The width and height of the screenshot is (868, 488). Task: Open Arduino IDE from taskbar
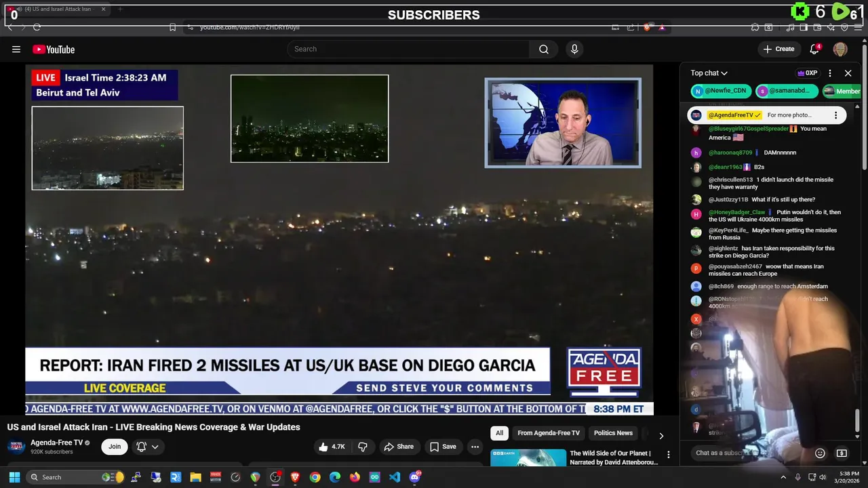(x=374, y=477)
